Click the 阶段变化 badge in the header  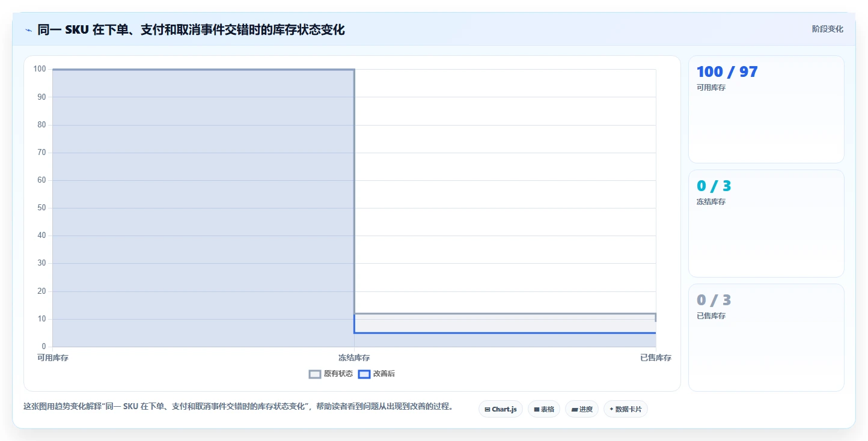click(x=827, y=29)
